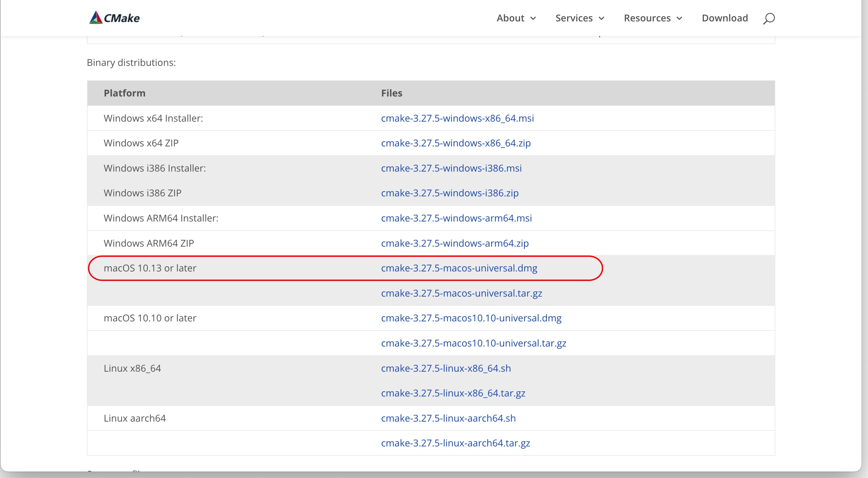This screenshot has height=478, width=868.
Task: Download cmake-3.27.5-windows-x86_64.zip
Action: (456, 143)
